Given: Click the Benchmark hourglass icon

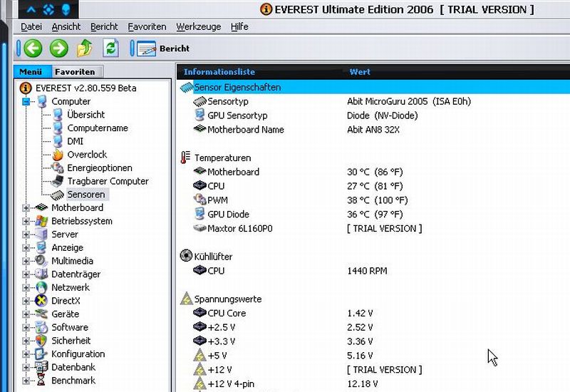Looking at the screenshot, I should (x=41, y=380).
